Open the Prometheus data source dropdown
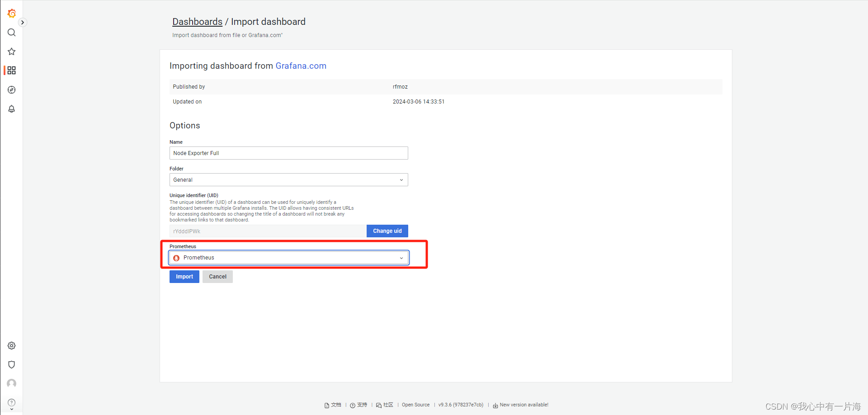 click(x=289, y=258)
